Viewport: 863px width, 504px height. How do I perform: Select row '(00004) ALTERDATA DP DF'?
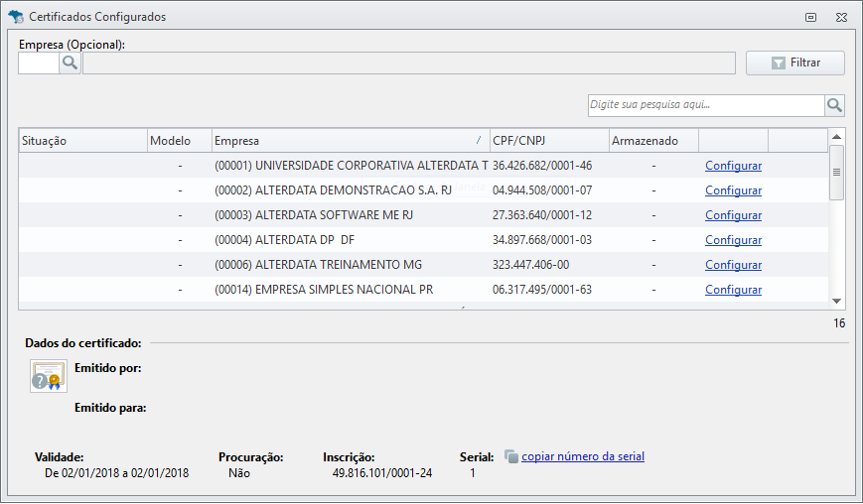(423, 240)
